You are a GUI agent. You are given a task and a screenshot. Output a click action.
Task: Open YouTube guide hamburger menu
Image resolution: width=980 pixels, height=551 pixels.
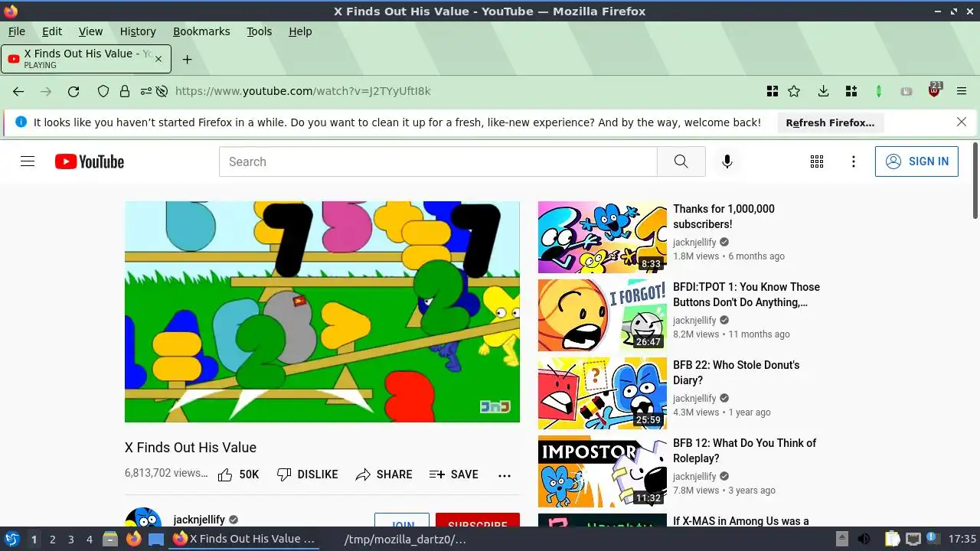point(28,161)
